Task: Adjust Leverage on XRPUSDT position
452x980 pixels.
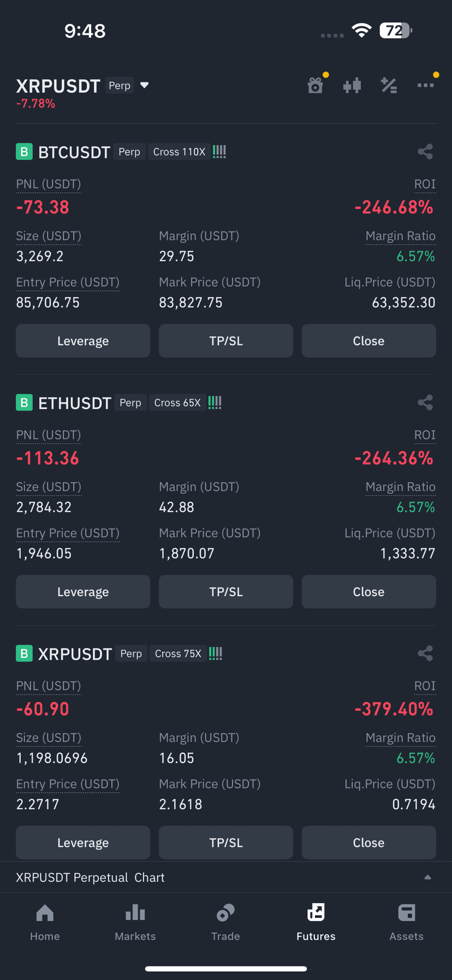Action: 83,842
